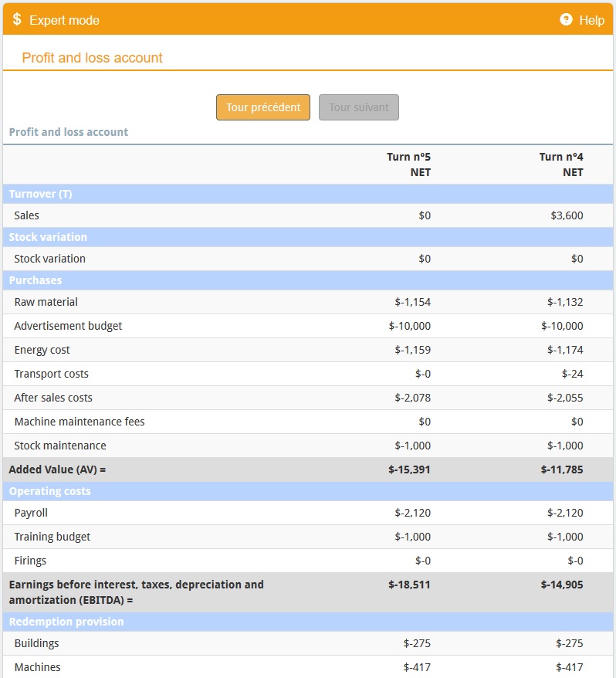The width and height of the screenshot is (616, 678).
Task: Select the Purchases section header
Action: pos(308,280)
